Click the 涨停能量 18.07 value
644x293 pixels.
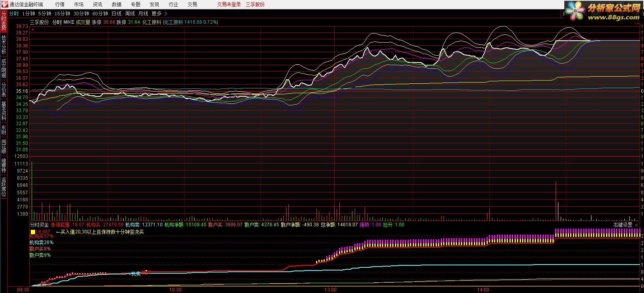(x=67, y=225)
